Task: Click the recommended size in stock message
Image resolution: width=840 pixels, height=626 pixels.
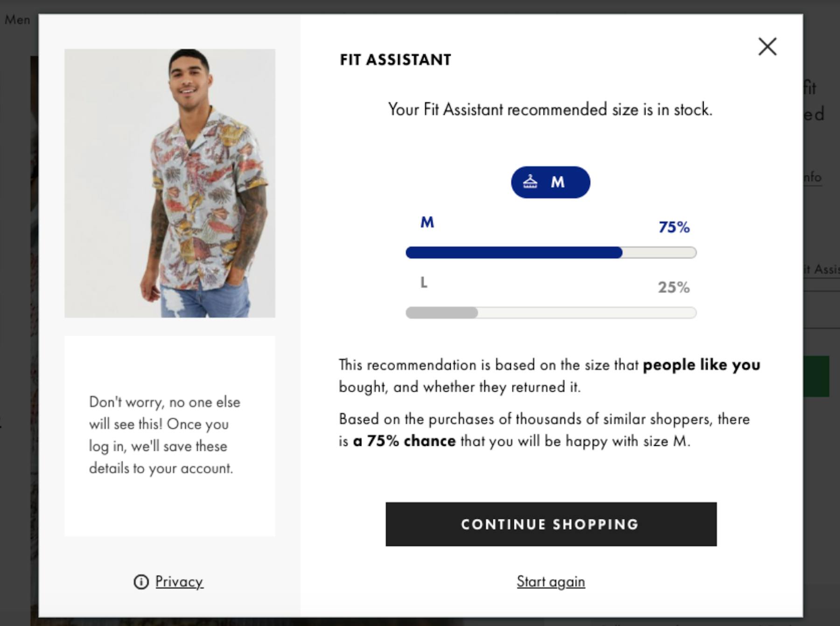Action: pos(550,110)
